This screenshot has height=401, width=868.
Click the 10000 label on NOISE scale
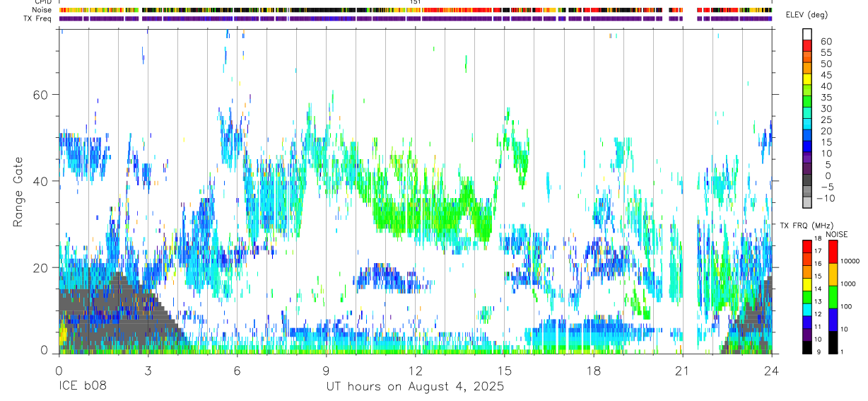(850, 261)
